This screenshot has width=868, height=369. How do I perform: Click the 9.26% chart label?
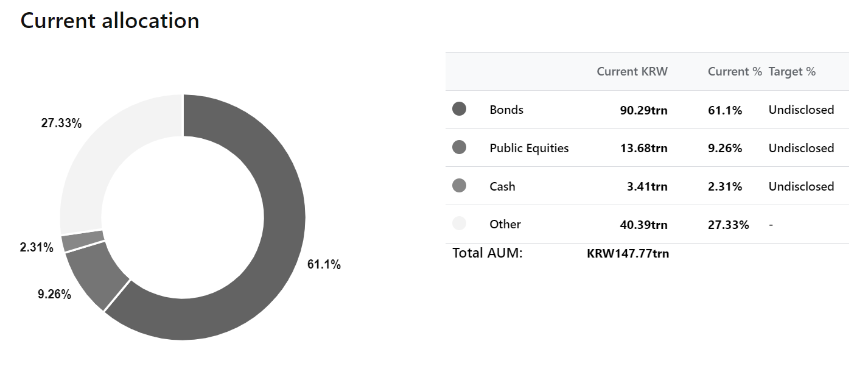[x=54, y=295]
